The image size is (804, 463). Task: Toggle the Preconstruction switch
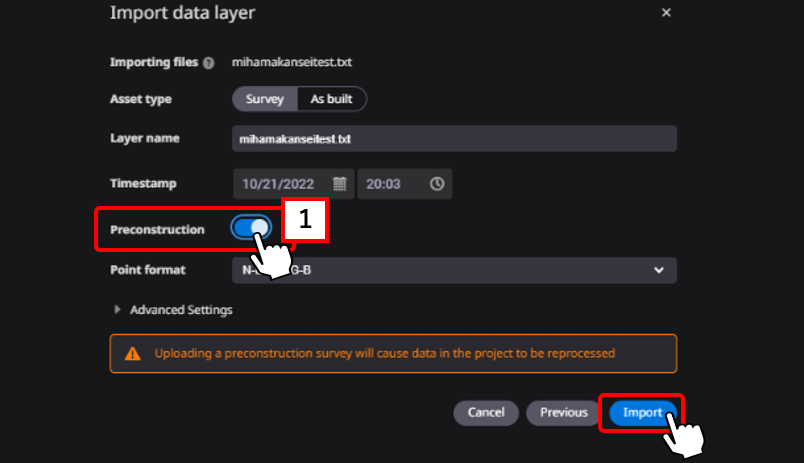(250, 229)
